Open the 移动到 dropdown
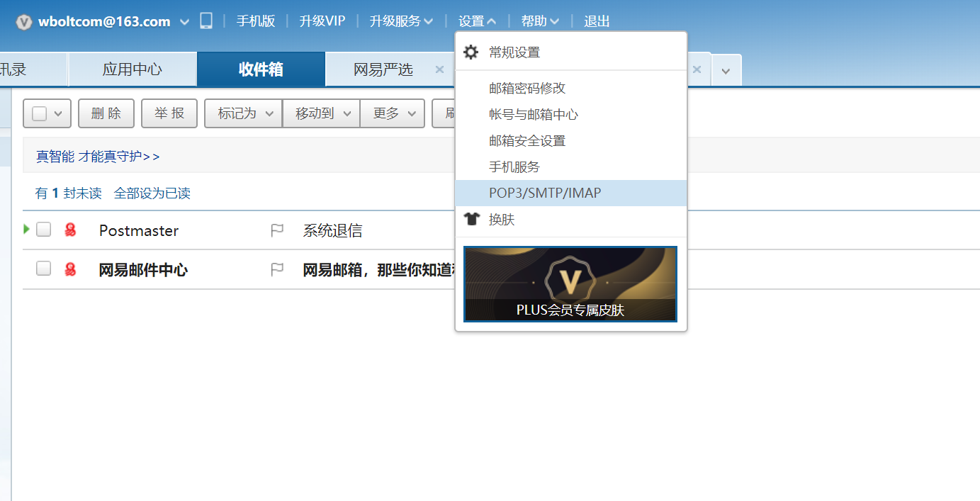The image size is (980, 501). [x=320, y=113]
